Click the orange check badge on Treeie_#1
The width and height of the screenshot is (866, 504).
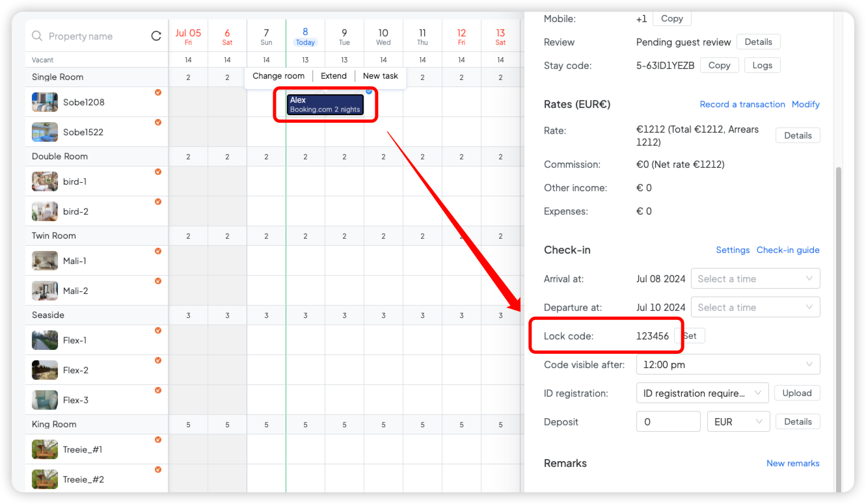coord(158,440)
